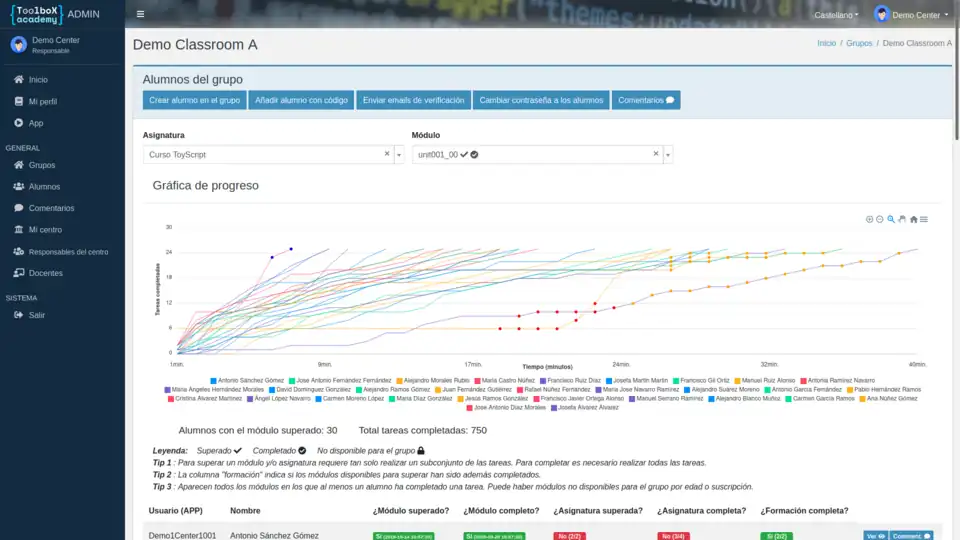Toggle the sidebar with hamburger icon

click(140, 14)
